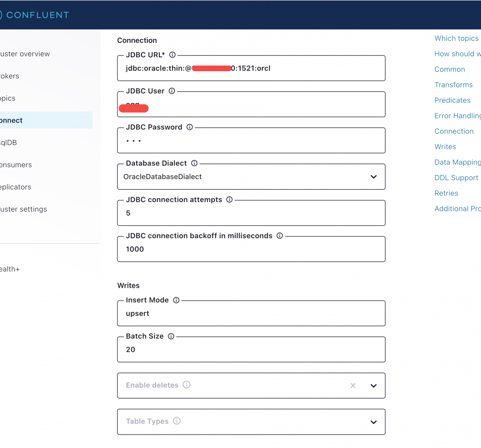The width and height of the screenshot is (481, 448).
Task: Jump to the Transforms section link
Action: pyautogui.click(x=454, y=85)
